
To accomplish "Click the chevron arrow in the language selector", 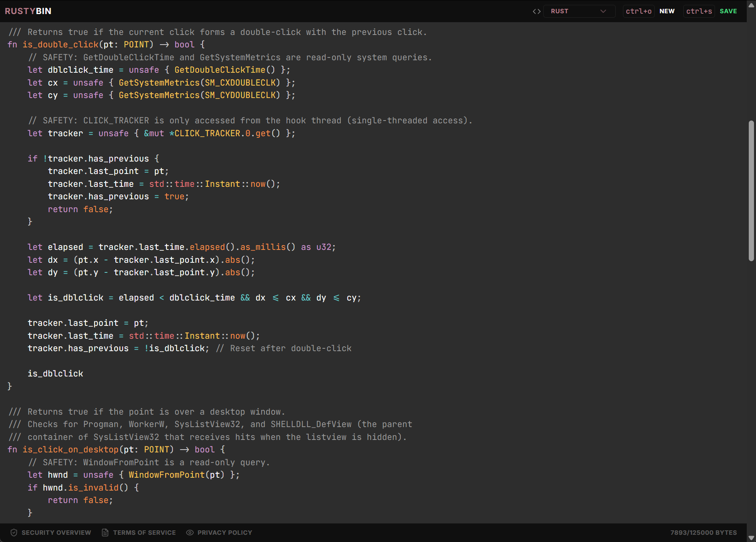I will (603, 11).
